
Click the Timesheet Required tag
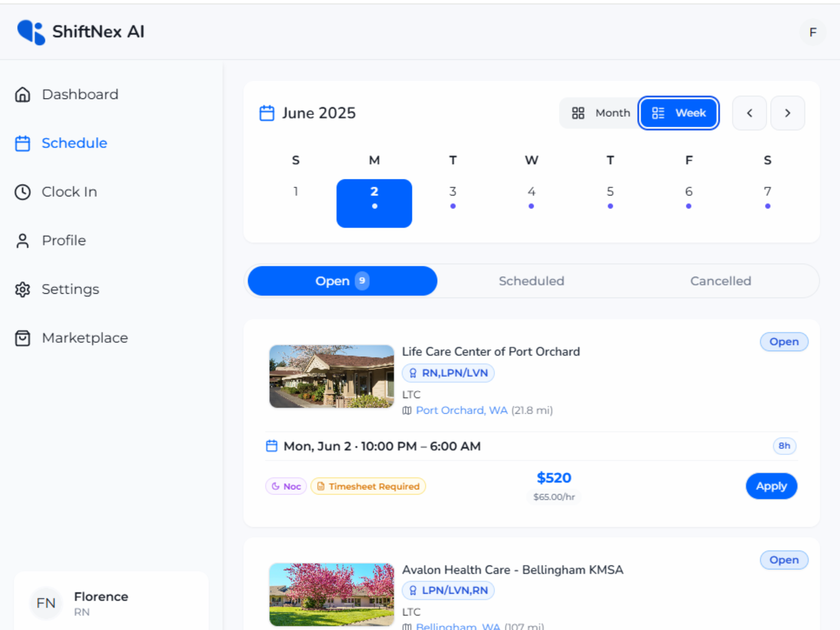pyautogui.click(x=368, y=486)
